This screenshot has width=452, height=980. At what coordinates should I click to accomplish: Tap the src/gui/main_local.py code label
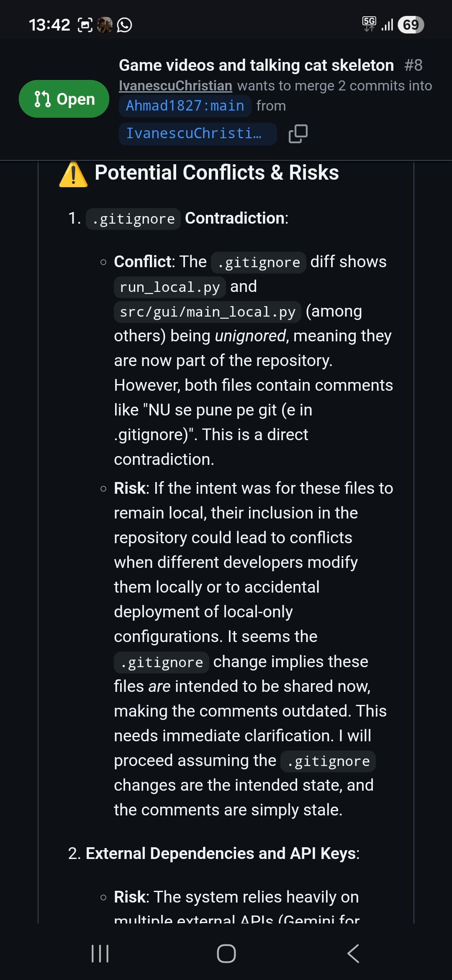208,312
